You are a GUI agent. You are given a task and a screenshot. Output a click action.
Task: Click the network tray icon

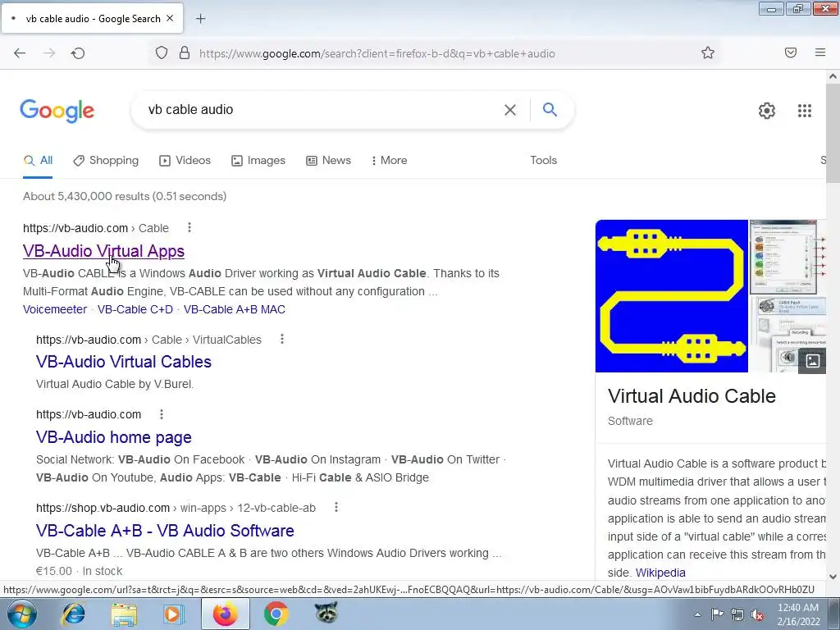pos(737,614)
